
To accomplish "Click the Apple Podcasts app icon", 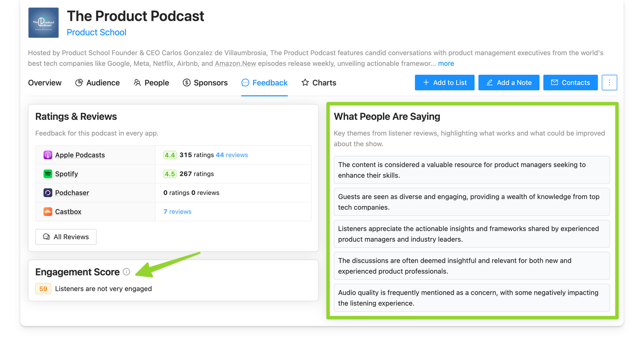I will 48,155.
